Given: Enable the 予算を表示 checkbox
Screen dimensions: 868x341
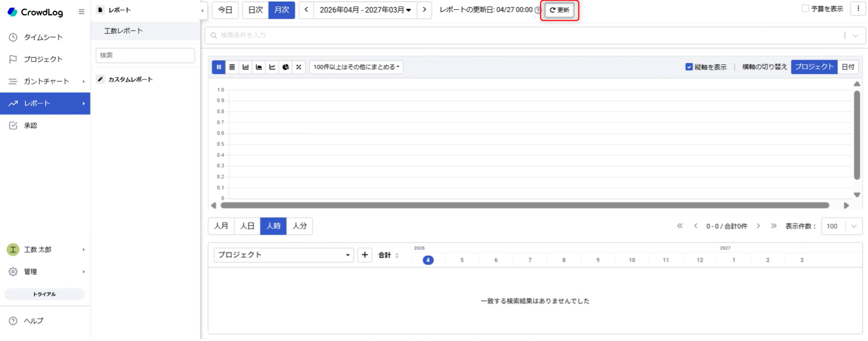Looking at the screenshot, I should point(805,9).
